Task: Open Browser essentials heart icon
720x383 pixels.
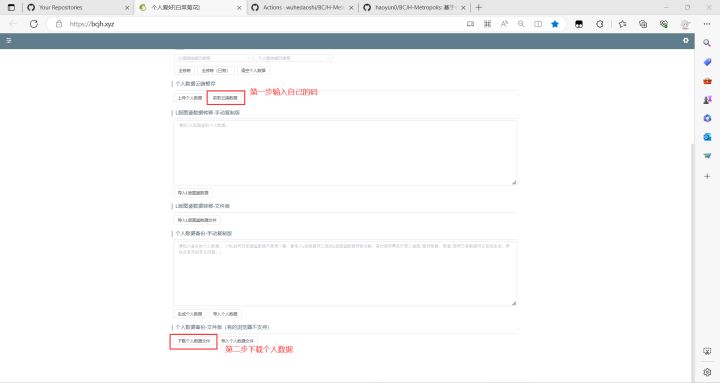Action: 664,24
